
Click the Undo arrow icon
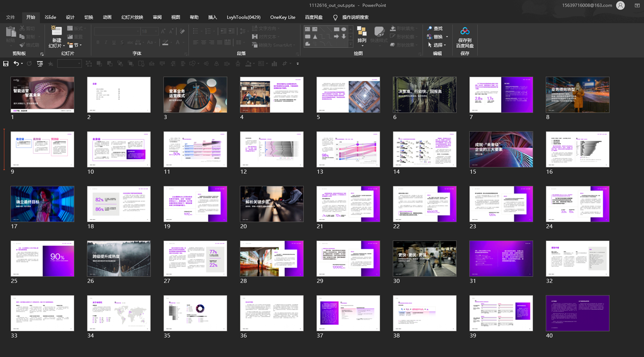click(16, 64)
